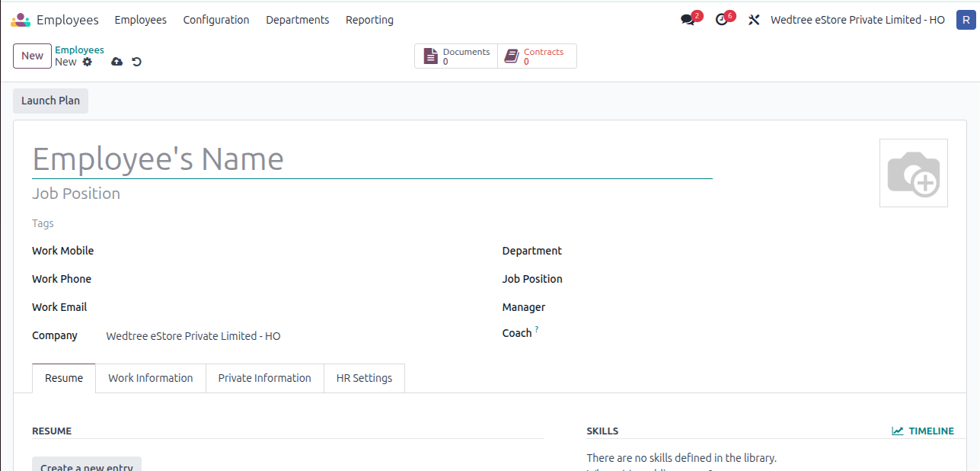Open the Departments menu
The width and height of the screenshot is (980, 471).
[297, 20]
